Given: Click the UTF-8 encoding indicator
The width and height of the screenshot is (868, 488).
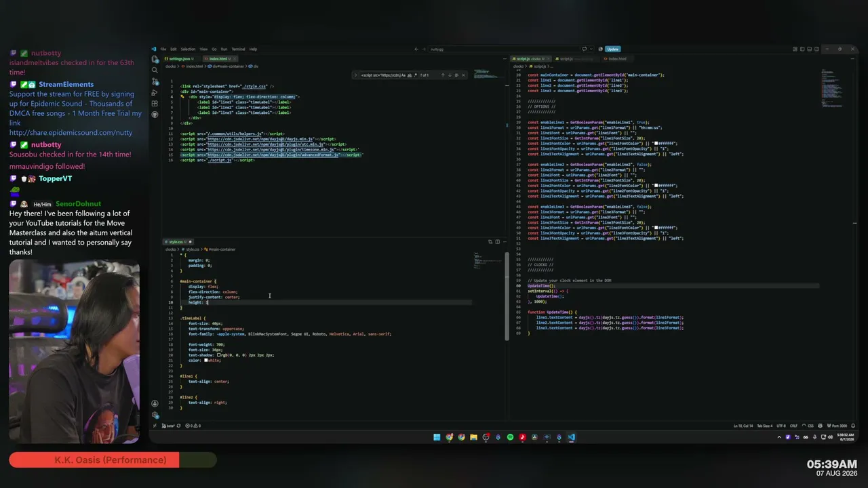Looking at the screenshot, I should click(781, 426).
